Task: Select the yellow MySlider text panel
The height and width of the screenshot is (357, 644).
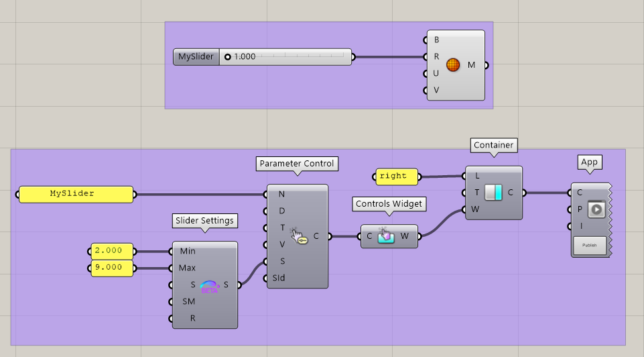Action: (x=76, y=194)
